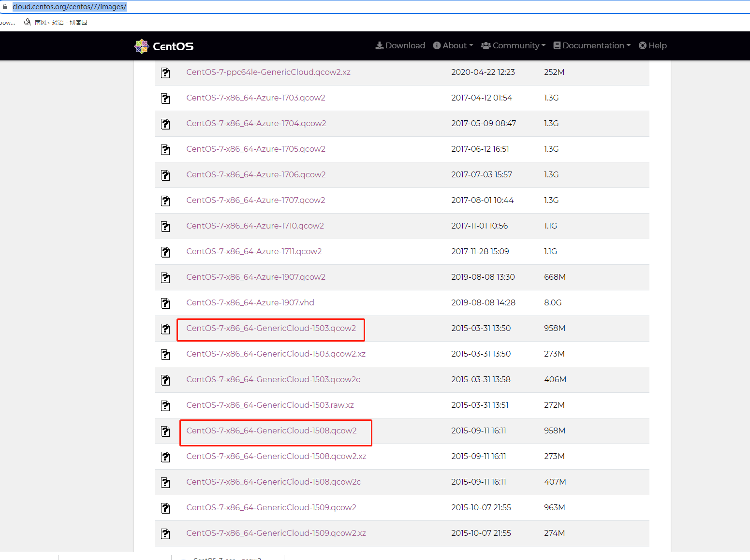Download CentOS-7-x86_64-GenericCloud-1508.qcow2.xz
The width and height of the screenshot is (750, 560).
tap(277, 456)
